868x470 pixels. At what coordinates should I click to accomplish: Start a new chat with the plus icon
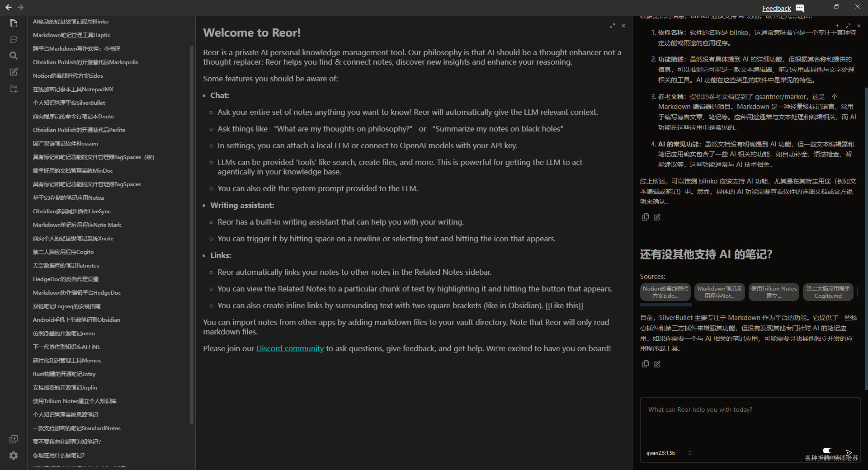point(837,26)
